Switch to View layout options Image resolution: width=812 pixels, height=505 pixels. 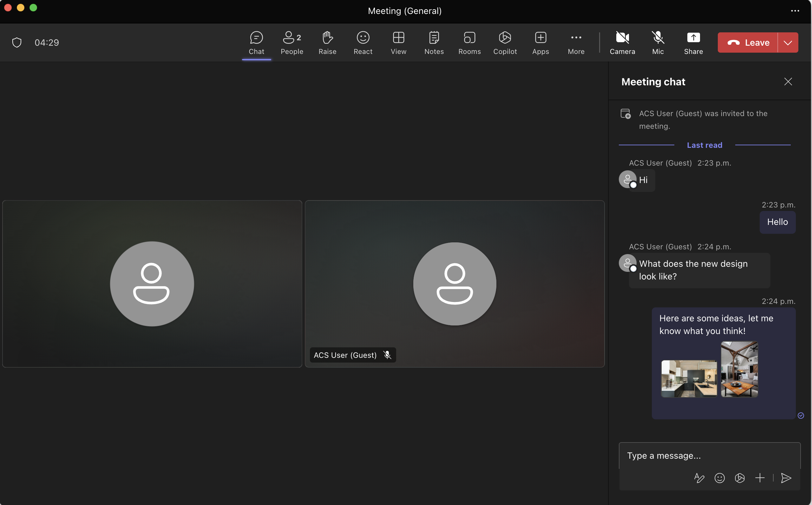tap(398, 42)
